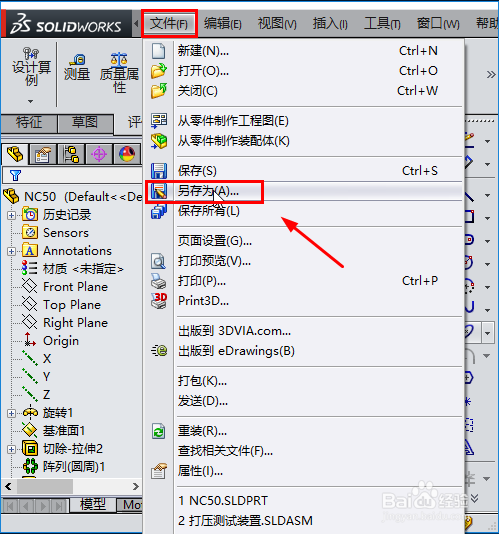Choose 重装(R)... menu entry
Image resolution: width=499 pixels, height=534 pixels.
point(303,431)
